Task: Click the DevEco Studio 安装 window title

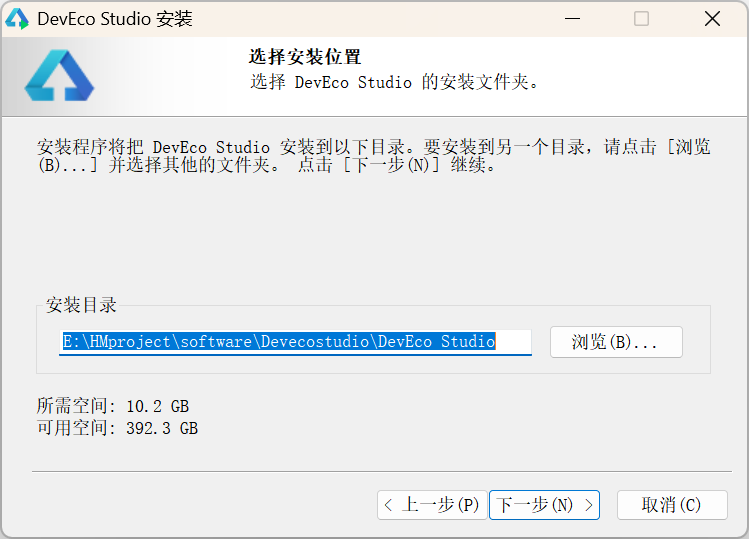Action: click(115, 19)
